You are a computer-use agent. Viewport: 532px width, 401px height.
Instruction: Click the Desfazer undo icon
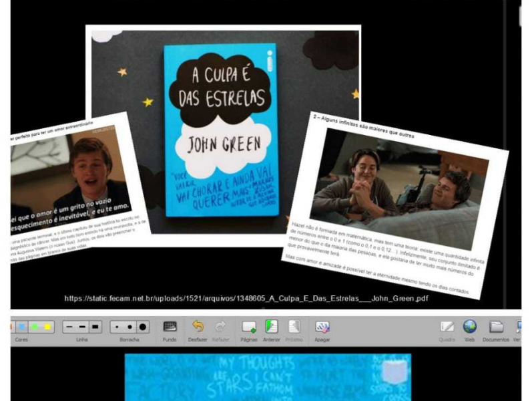(x=198, y=327)
